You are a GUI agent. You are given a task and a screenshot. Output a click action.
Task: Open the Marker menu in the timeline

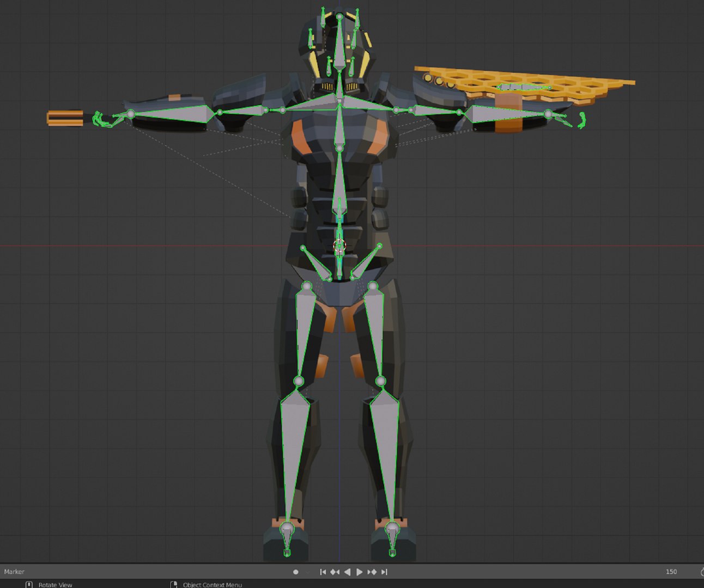tap(14, 572)
